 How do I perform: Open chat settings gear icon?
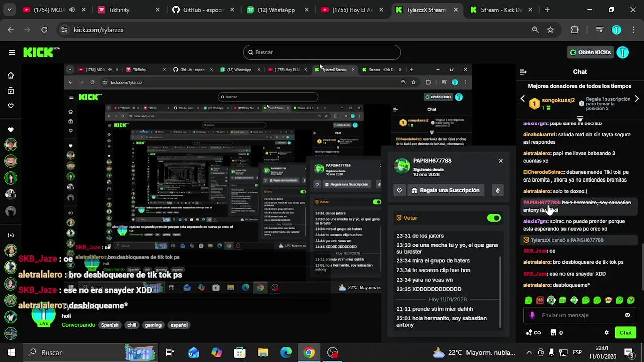[x=606, y=333]
